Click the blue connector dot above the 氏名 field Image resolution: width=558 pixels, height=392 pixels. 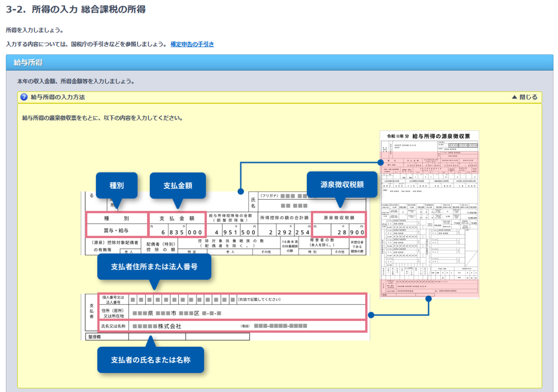[240, 191]
